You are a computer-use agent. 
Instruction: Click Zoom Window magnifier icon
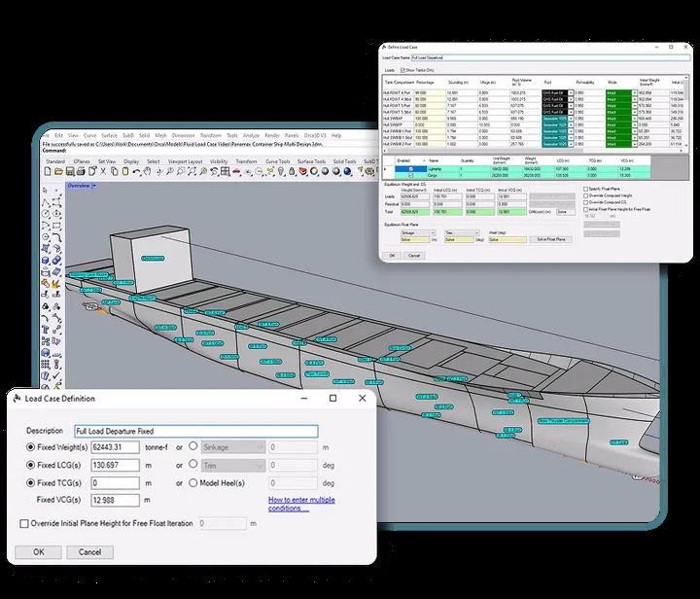(181, 171)
